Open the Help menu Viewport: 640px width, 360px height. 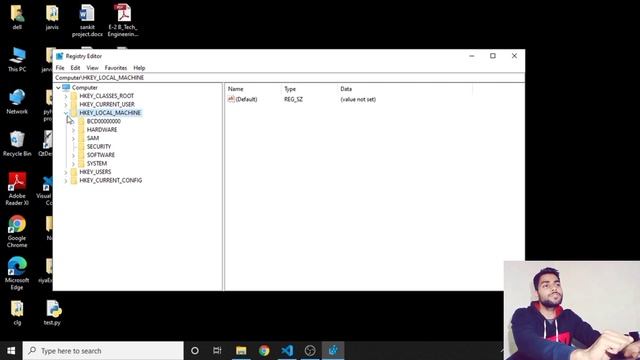[x=139, y=68]
